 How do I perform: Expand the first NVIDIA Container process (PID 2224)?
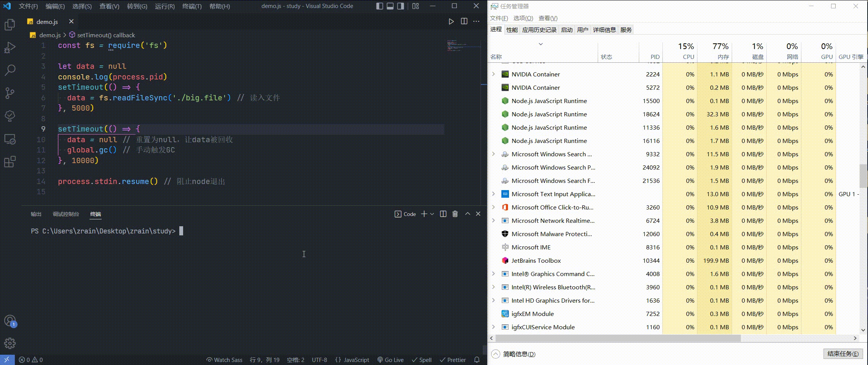(494, 74)
